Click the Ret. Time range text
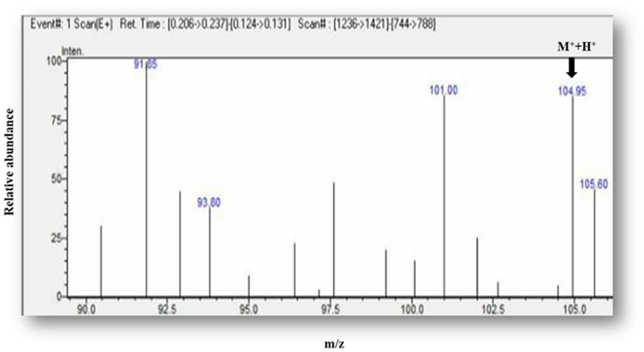This screenshot has height=352, width=644. (205, 25)
